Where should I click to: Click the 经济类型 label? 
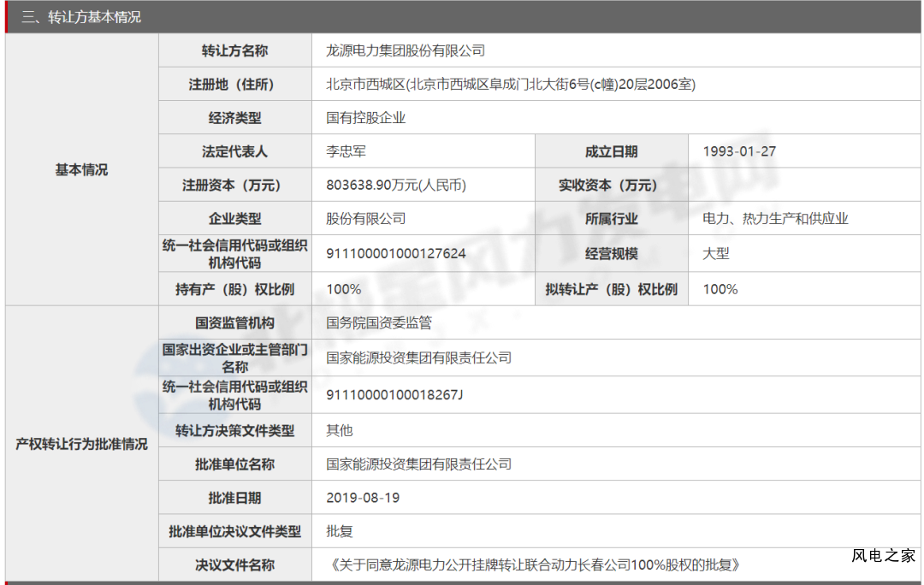tap(234, 118)
